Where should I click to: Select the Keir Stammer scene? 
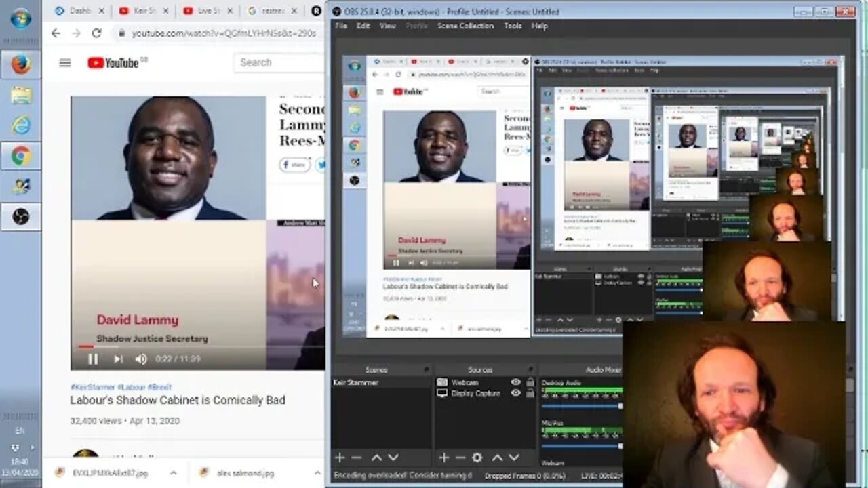coord(382,382)
